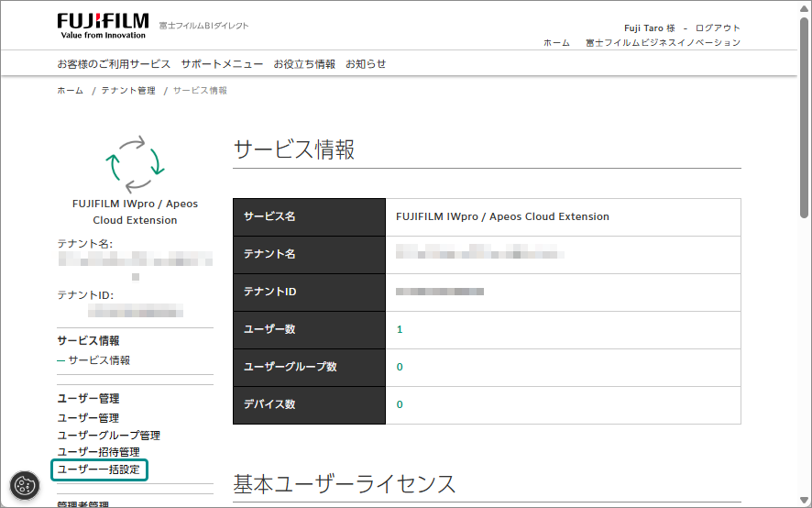This screenshot has height=508, width=812.
Task: Click the ログアウト link
Action: (x=718, y=28)
